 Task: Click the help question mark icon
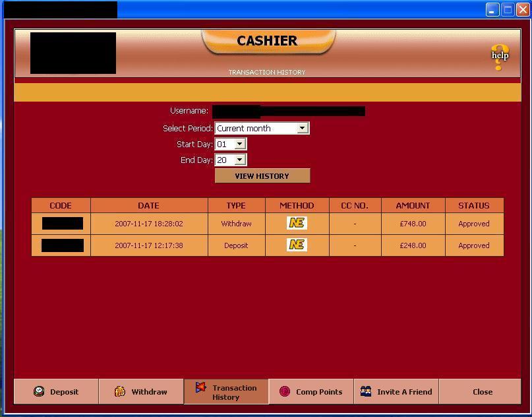click(x=500, y=57)
